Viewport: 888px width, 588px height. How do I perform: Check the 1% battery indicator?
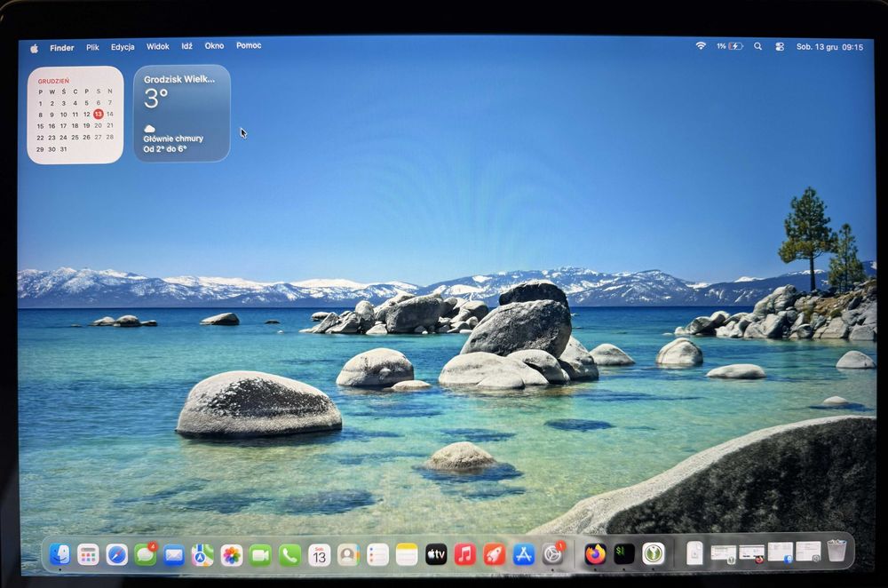pyautogui.click(x=729, y=46)
